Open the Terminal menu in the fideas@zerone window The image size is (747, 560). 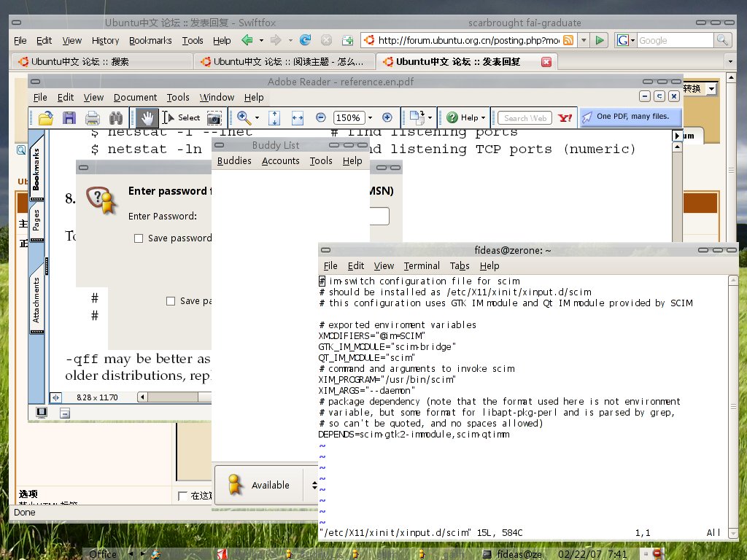click(x=422, y=265)
